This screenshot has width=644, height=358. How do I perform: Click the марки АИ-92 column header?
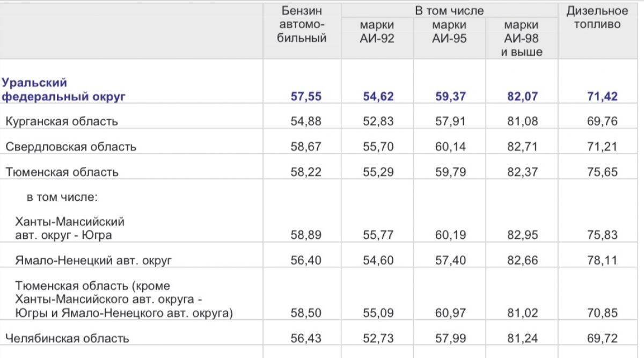click(377, 32)
